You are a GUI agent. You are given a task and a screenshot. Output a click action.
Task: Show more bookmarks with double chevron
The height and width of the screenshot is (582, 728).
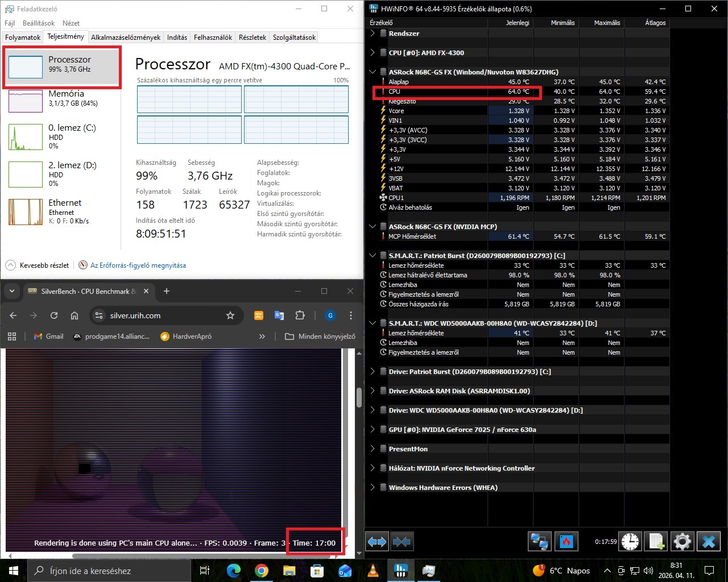click(x=262, y=336)
